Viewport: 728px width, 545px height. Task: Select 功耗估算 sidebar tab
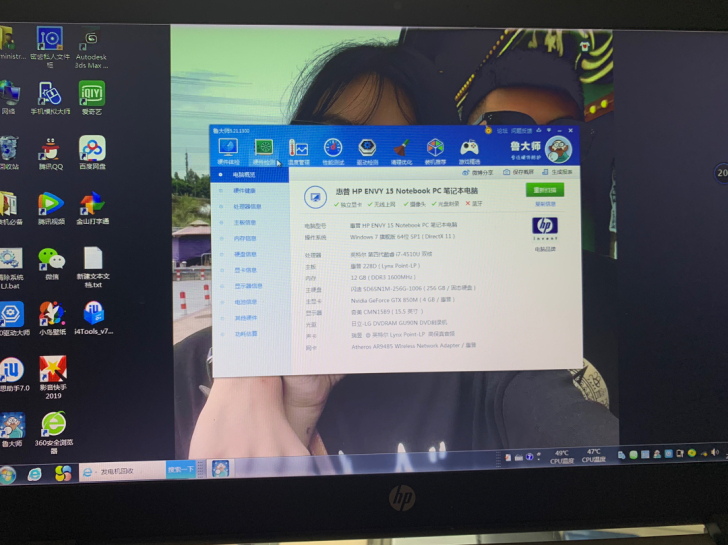[246, 334]
